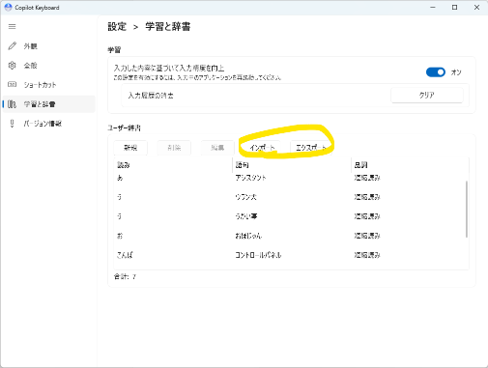488x368 pixels.
Task: Click the Copilot Keyboard app icon in title bar
Action: click(x=8, y=7)
